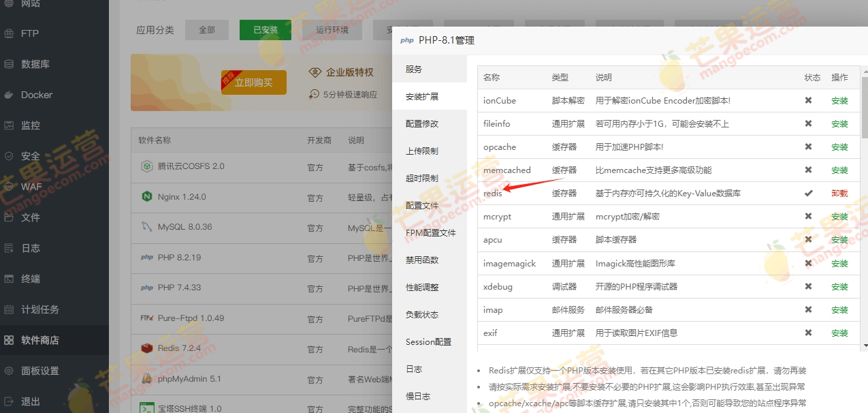Image resolution: width=868 pixels, height=413 pixels.
Task: Install the opcache extension
Action: click(x=839, y=147)
